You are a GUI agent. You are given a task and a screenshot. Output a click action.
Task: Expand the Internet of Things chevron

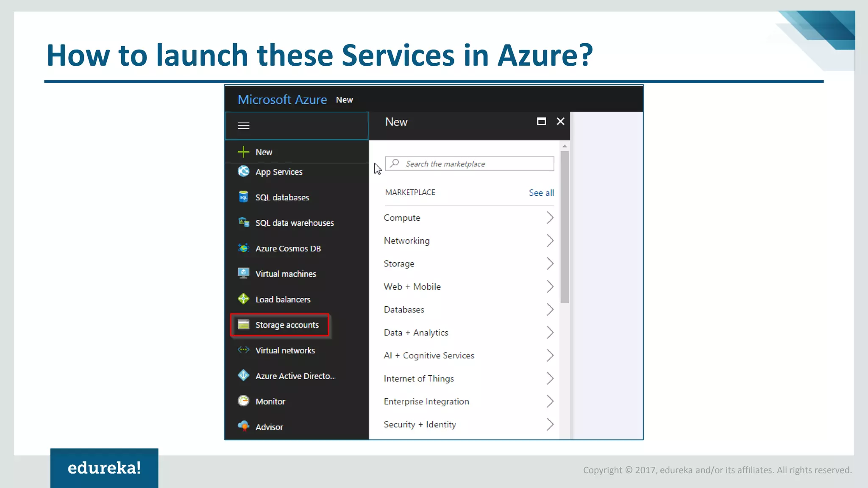point(550,378)
